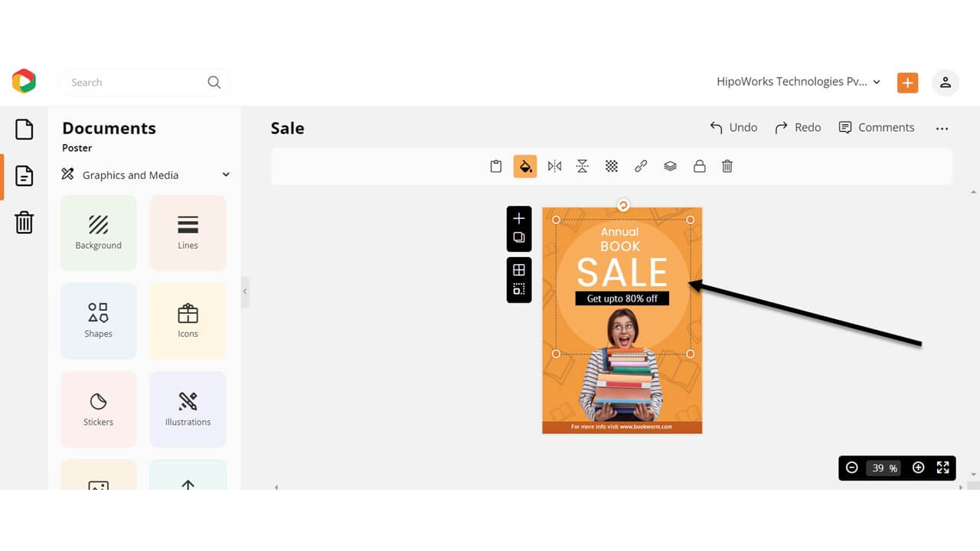Flip the selected element horizontally
980x551 pixels.
[x=554, y=165]
